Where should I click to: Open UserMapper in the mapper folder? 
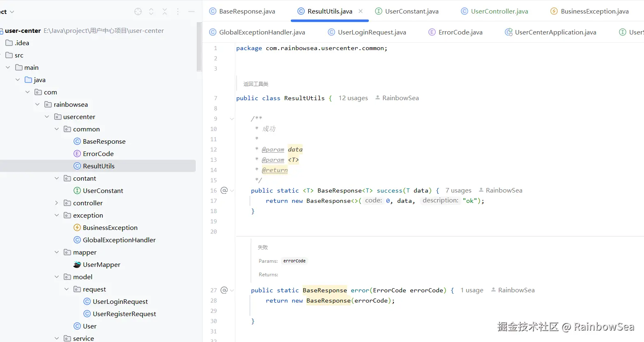click(x=101, y=264)
